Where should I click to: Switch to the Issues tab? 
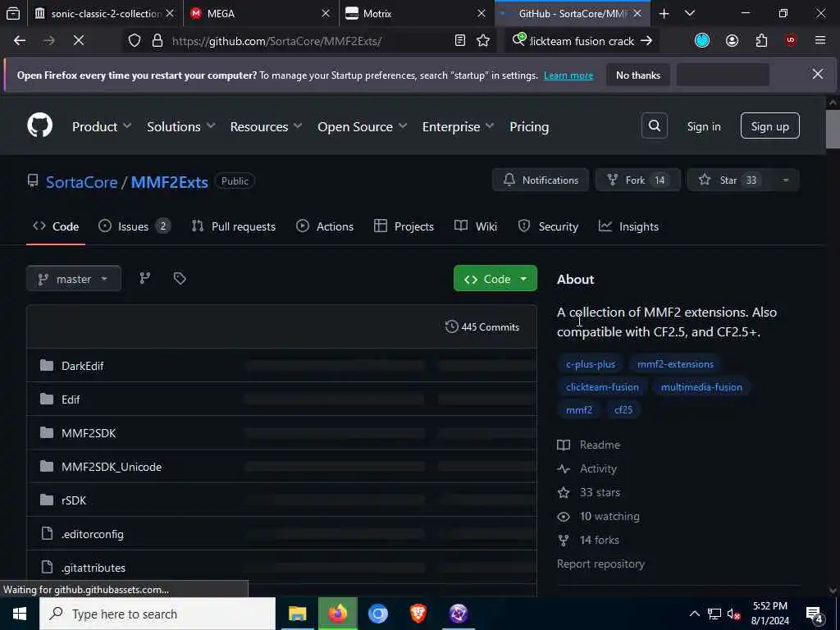point(135,226)
